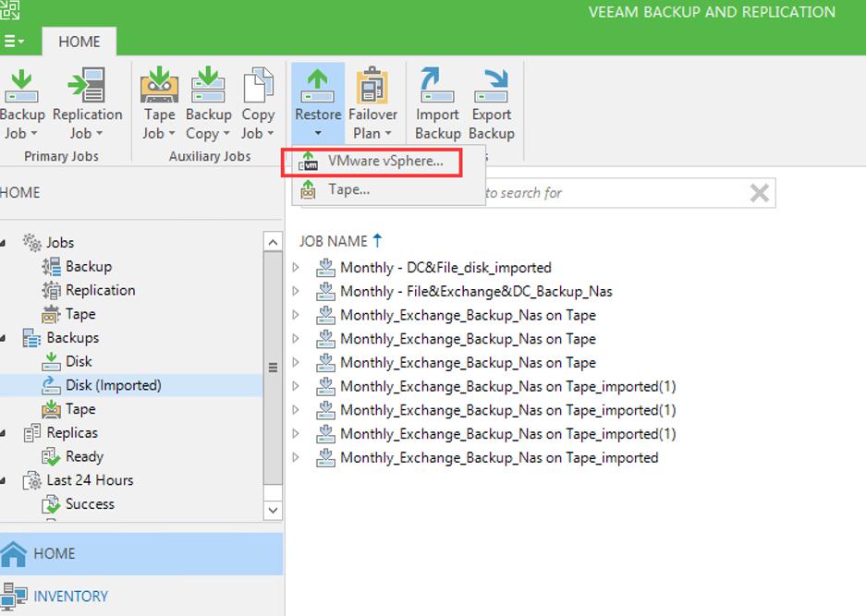Click the Export Backup icon

tap(491, 90)
